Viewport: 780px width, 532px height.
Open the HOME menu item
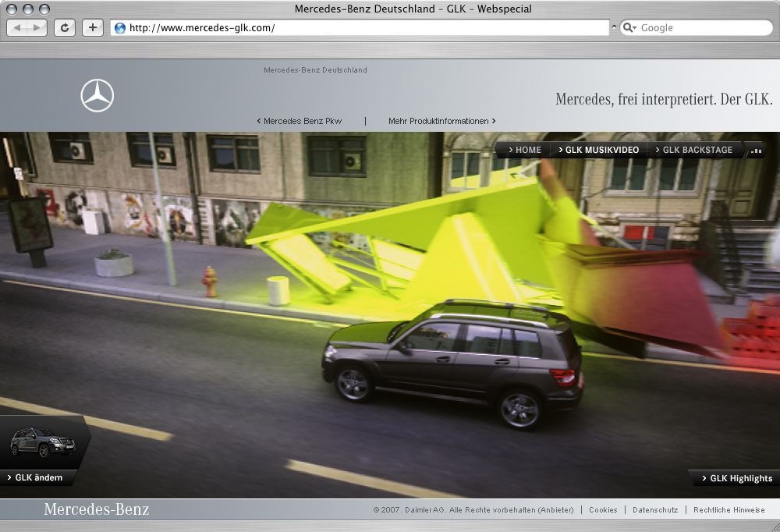[525, 150]
